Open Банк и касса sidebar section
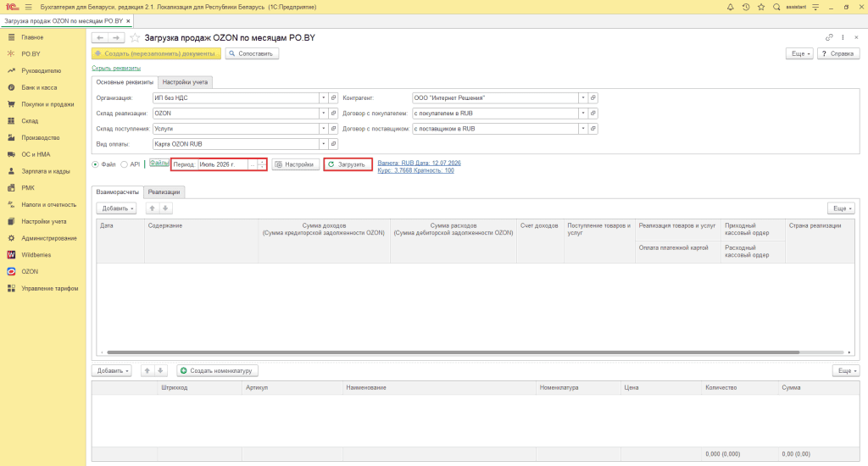This screenshot has height=466, width=868. pyautogui.click(x=39, y=87)
